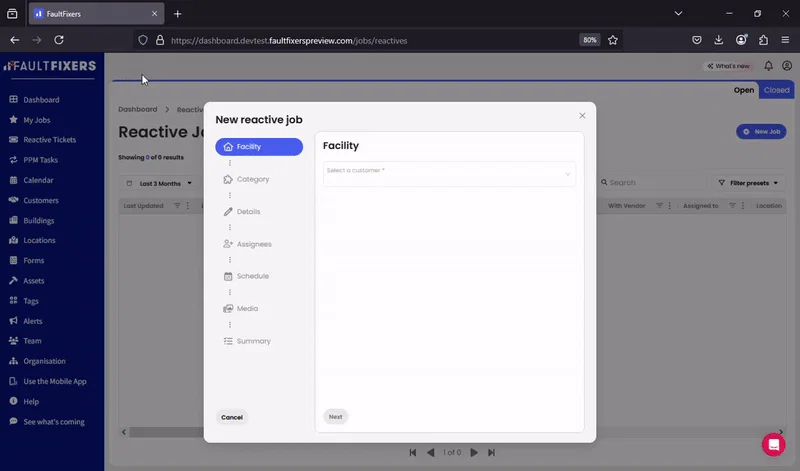Click the 80% zoom level indicator

590,40
